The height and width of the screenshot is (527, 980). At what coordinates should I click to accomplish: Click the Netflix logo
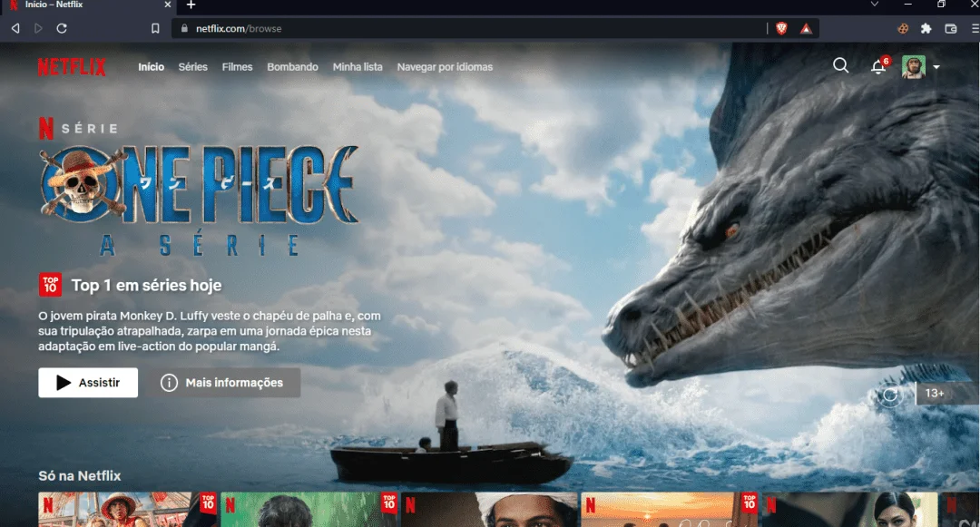[x=72, y=67]
